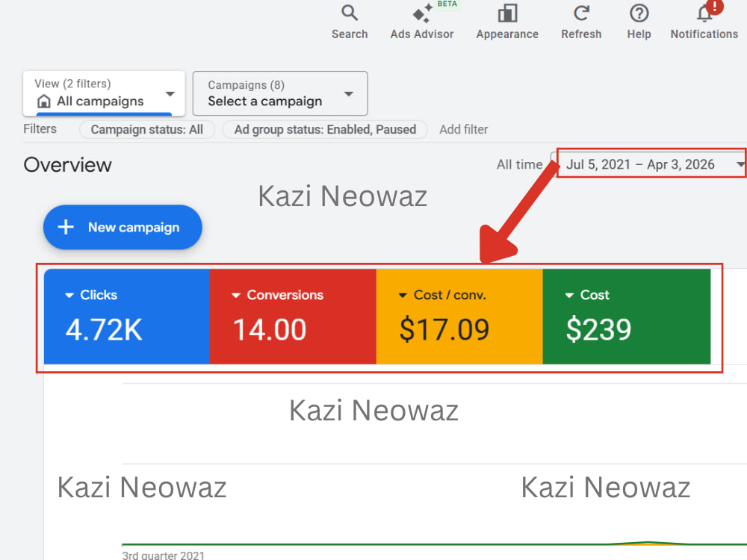747x560 pixels.
Task: Select the green Cost card value $239
Action: [x=598, y=329]
